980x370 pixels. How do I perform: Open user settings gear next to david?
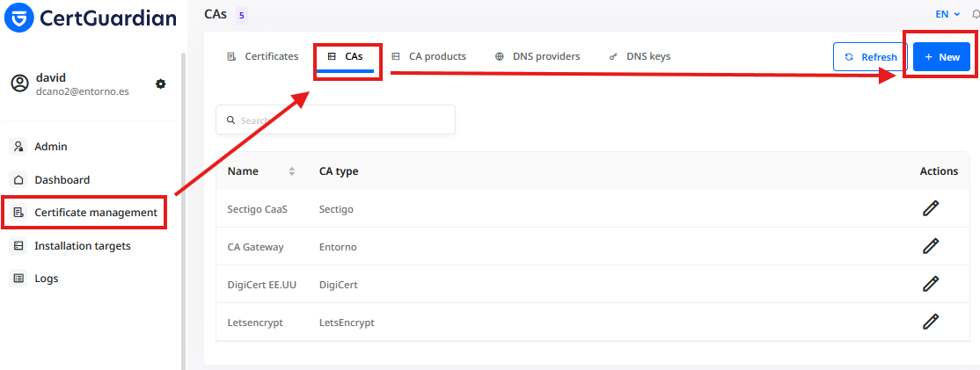161,83
